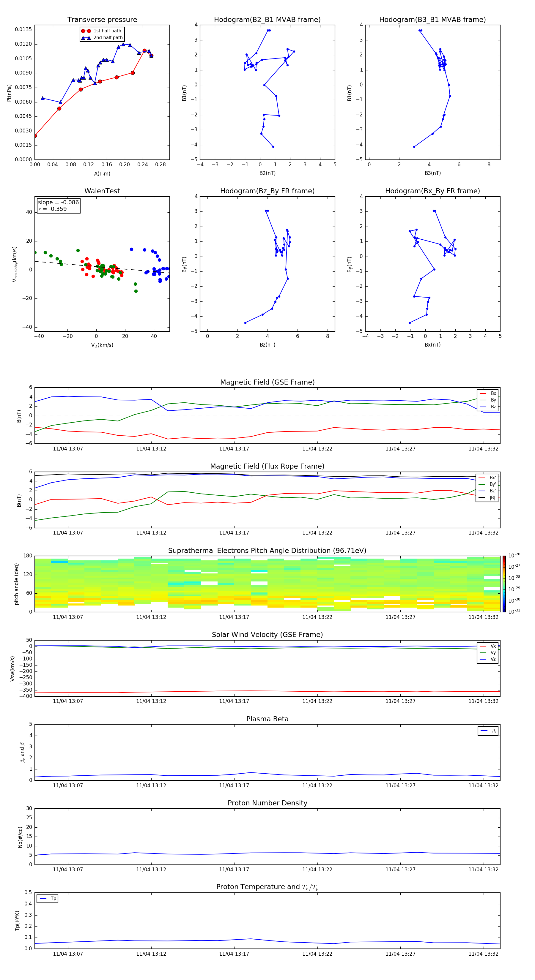Click the "Np(#/cc)" y-axis label
Viewport: 535px width, 980px height.
[20, 837]
